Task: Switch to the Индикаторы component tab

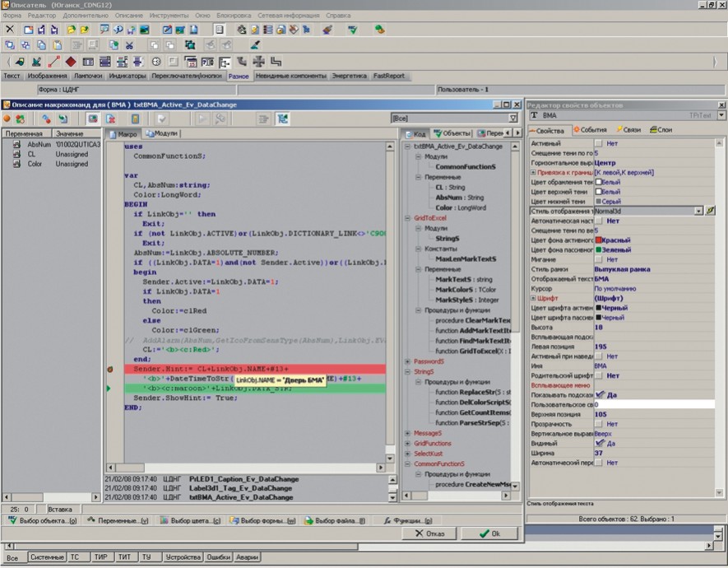Action: tap(128, 76)
